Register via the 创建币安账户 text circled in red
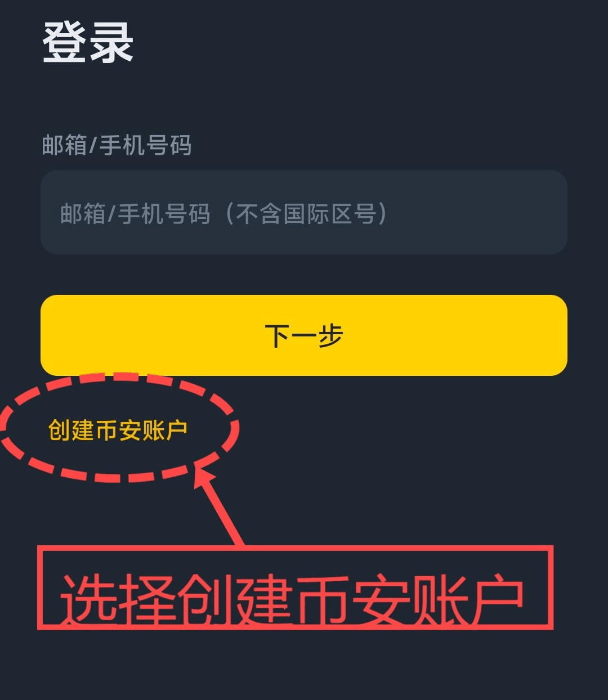The width and height of the screenshot is (608, 700). click(118, 430)
